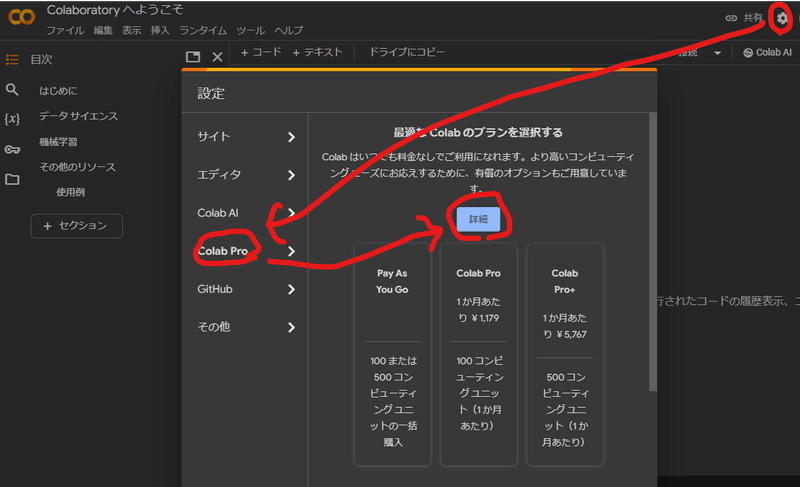Screen dimensions: 800x487
Task: Expand chevron next to サイト
Action: 291,137
